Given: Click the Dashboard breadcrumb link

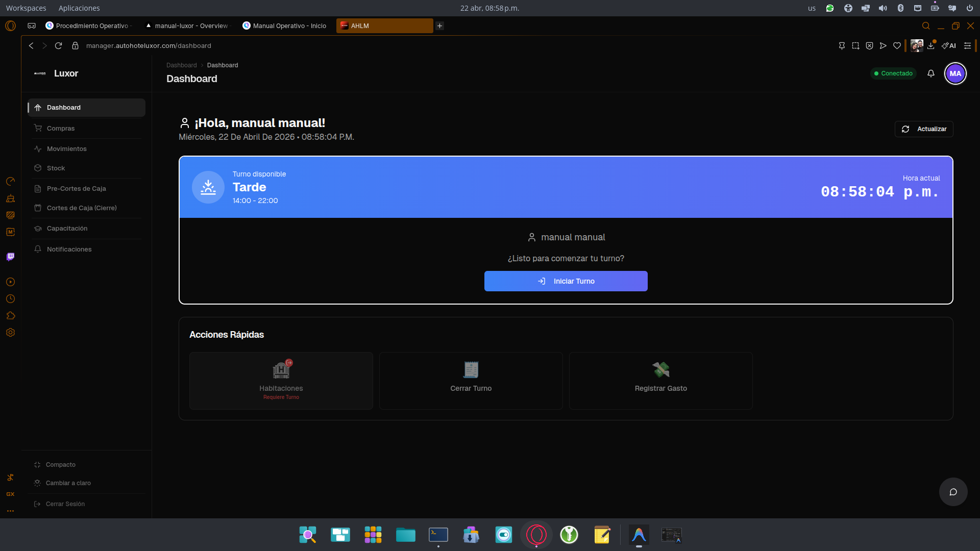Looking at the screenshot, I should click(x=181, y=65).
